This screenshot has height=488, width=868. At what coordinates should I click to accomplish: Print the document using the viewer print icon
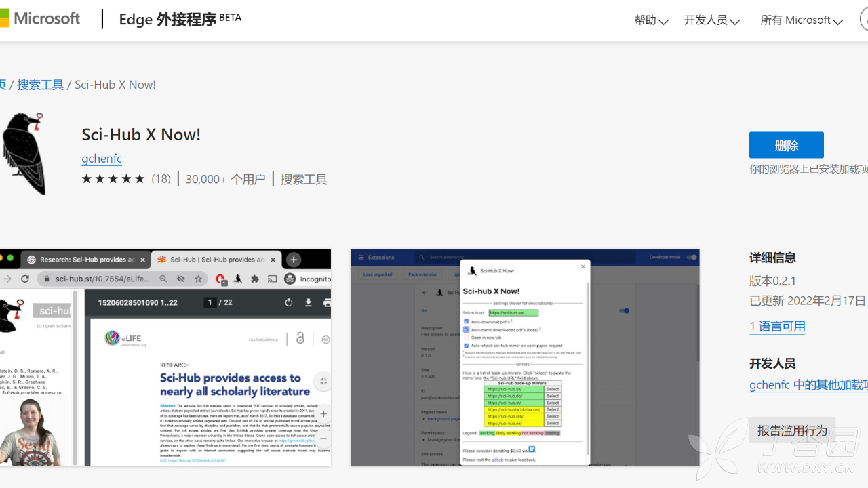[x=328, y=303]
